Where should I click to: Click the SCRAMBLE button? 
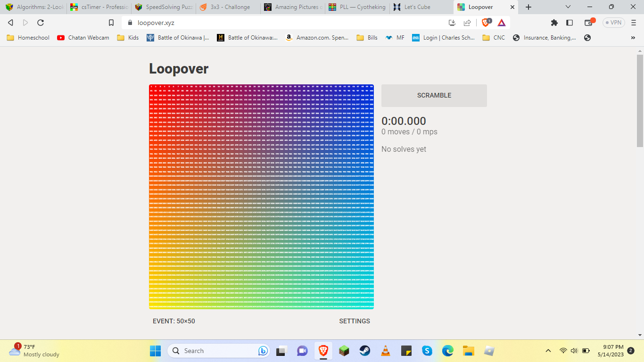click(434, 95)
